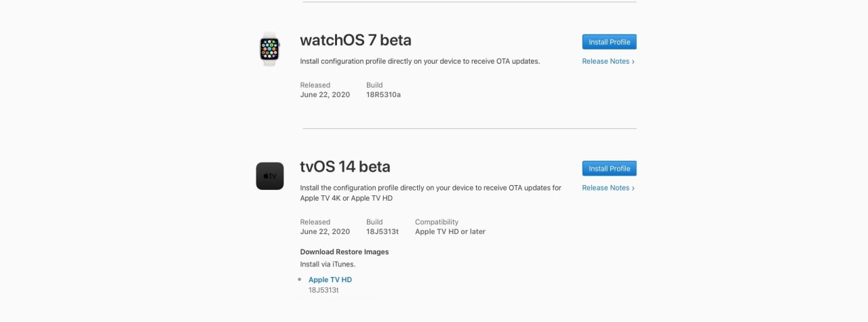Open Release Notes for watchOS 7 beta
This screenshot has height=322, width=868.
[608, 62]
